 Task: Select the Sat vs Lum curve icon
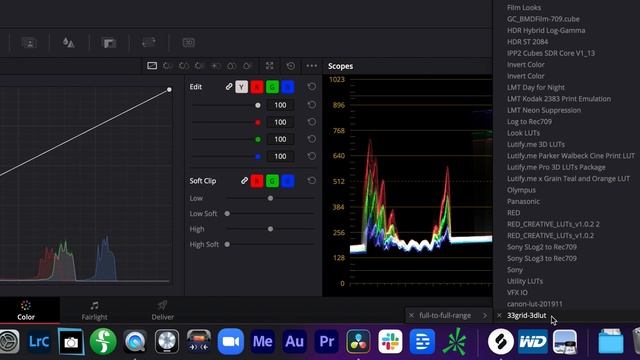point(247,66)
